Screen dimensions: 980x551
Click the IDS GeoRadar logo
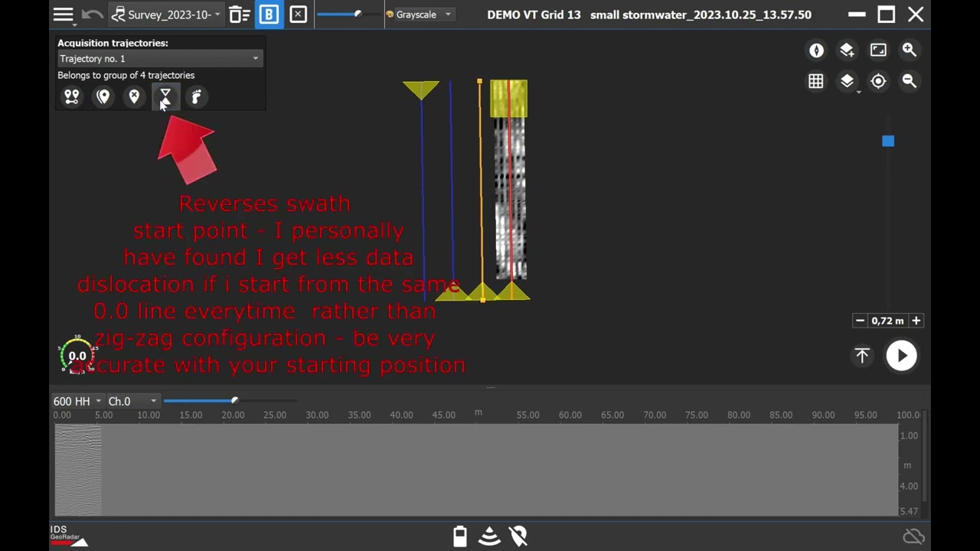coord(69,535)
